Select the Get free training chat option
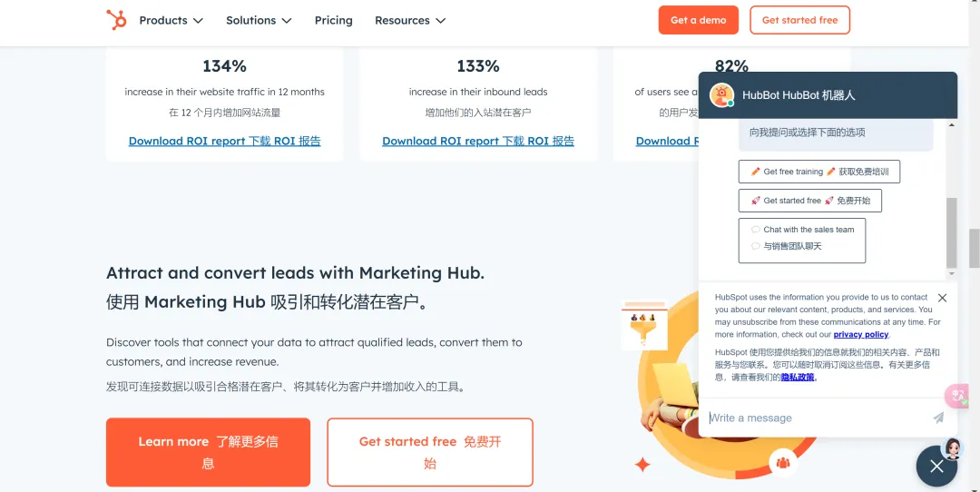980x492 pixels. pyautogui.click(x=818, y=172)
